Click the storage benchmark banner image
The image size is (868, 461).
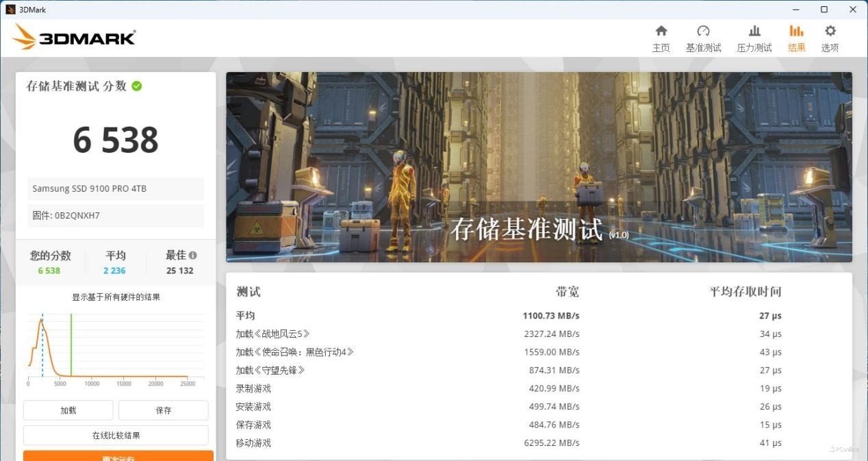539,167
